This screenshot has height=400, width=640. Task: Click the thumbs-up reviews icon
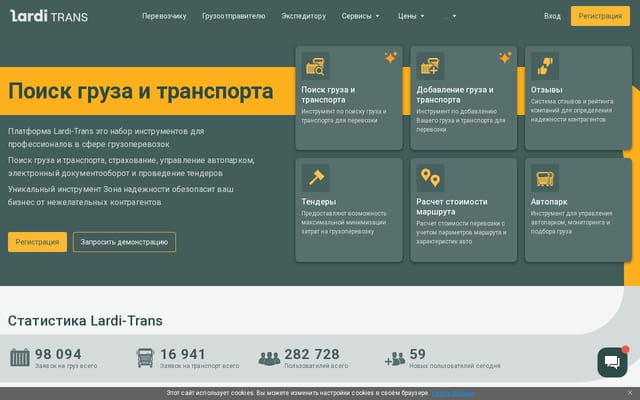(544, 66)
